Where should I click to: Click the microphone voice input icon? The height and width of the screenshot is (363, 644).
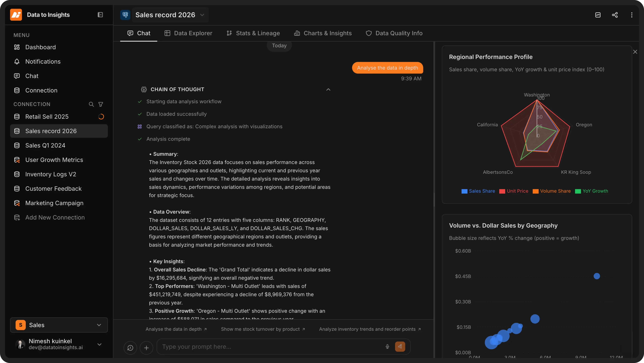(x=387, y=346)
